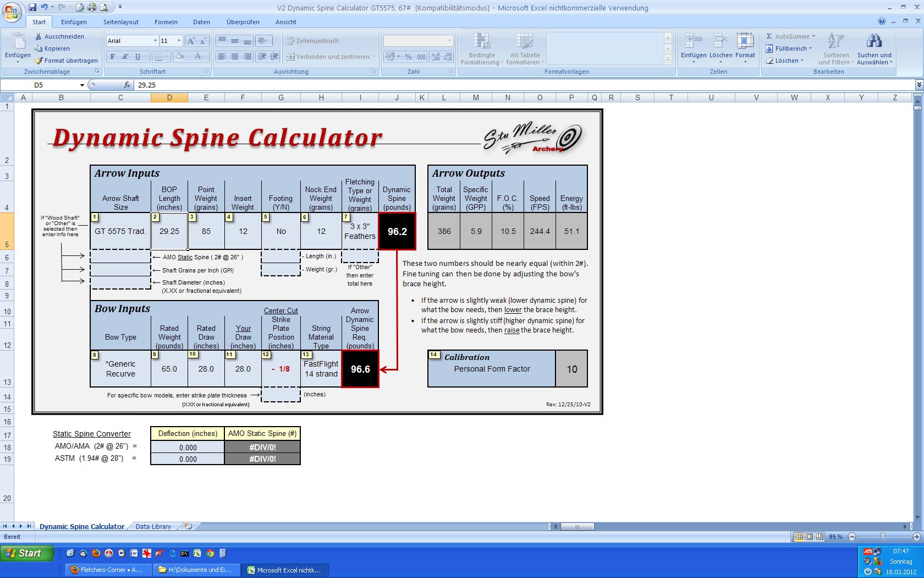Click the percent number format icon
The height and width of the screenshot is (578, 924).
[x=408, y=57]
